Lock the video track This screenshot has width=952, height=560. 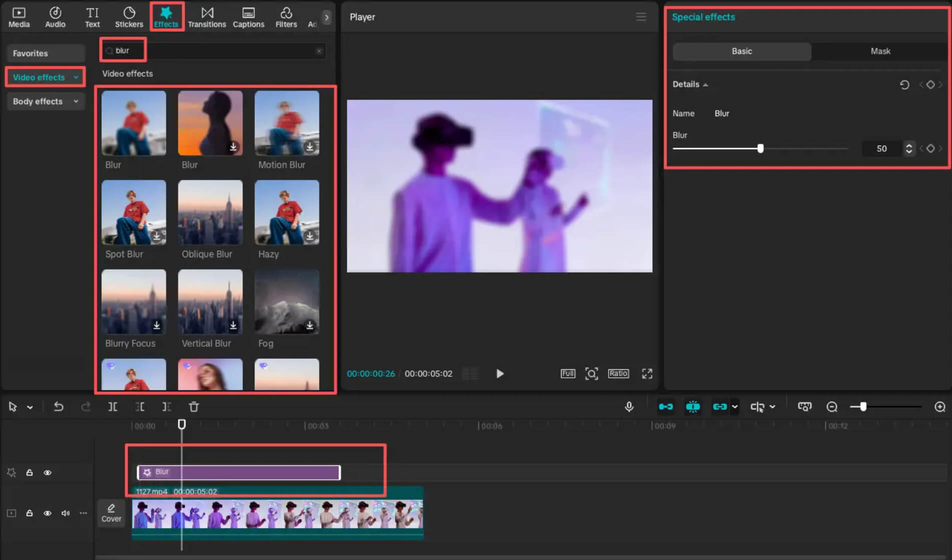coord(30,513)
